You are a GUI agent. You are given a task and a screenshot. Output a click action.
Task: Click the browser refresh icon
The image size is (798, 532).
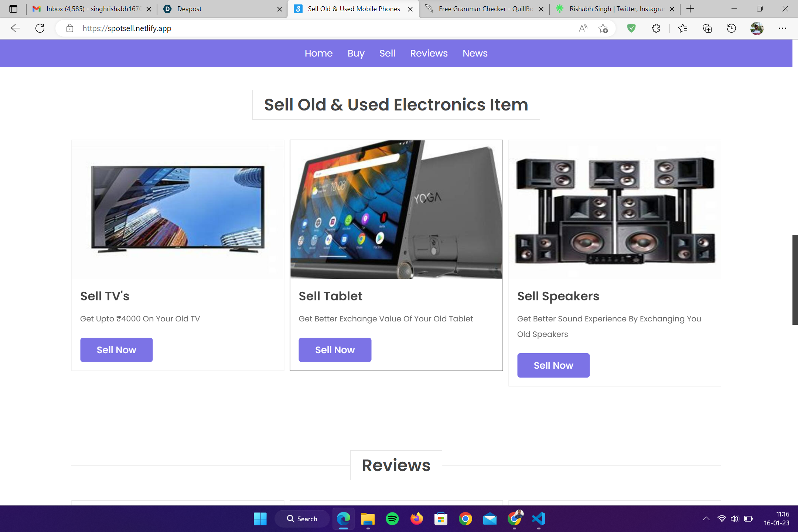click(x=40, y=28)
